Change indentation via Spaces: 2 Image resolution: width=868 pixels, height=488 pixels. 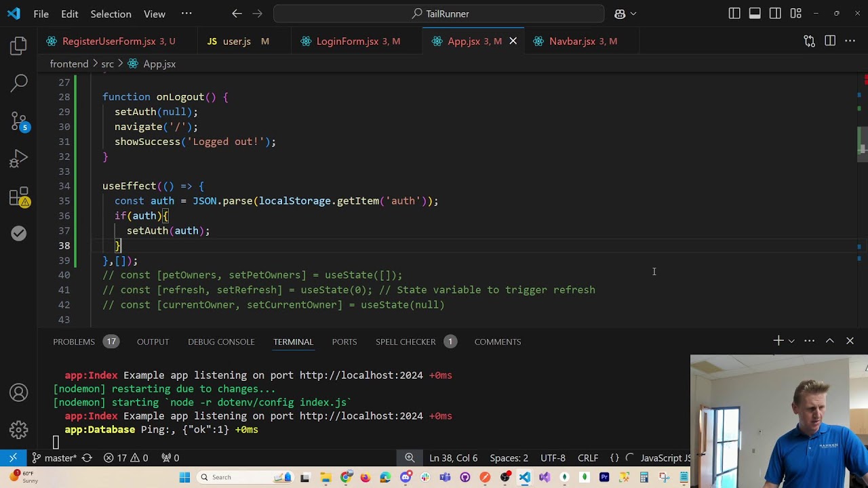pyautogui.click(x=509, y=458)
